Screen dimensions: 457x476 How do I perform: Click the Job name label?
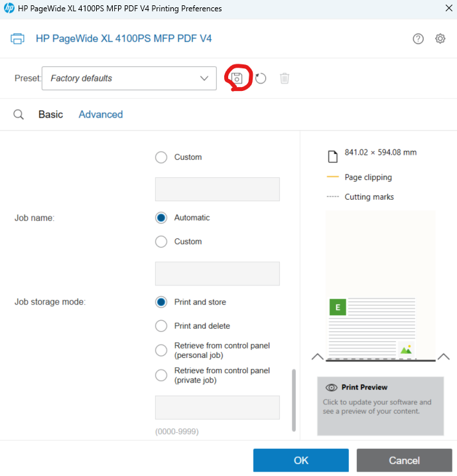coord(34,218)
